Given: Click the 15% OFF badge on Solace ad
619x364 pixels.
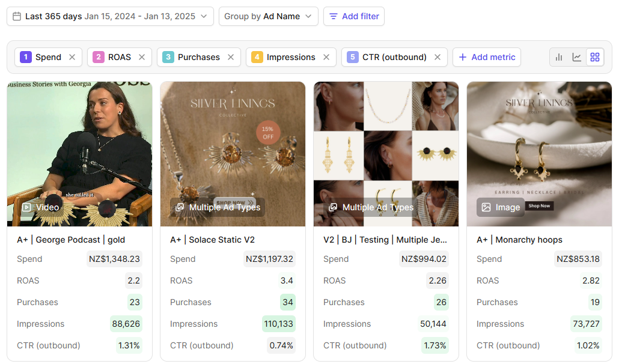Looking at the screenshot, I should click(268, 133).
